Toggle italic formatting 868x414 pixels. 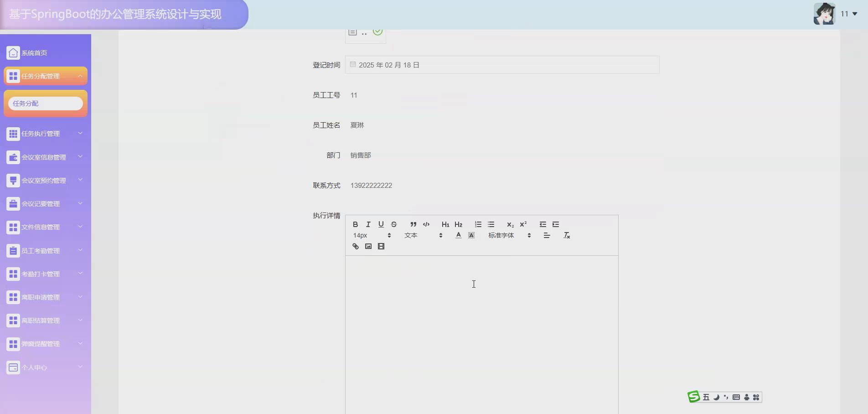coord(368,224)
